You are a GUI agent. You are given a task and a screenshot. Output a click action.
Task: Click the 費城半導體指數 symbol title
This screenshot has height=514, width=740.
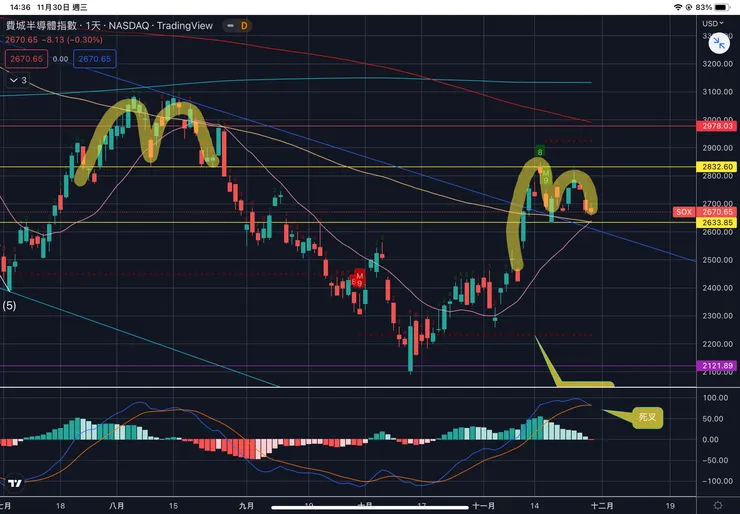(x=42, y=25)
